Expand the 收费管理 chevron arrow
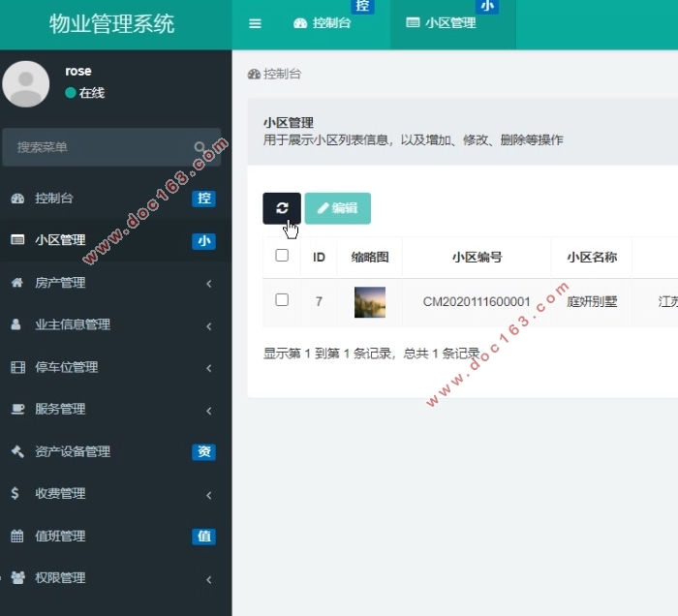This screenshot has height=616, width=678. (x=209, y=495)
